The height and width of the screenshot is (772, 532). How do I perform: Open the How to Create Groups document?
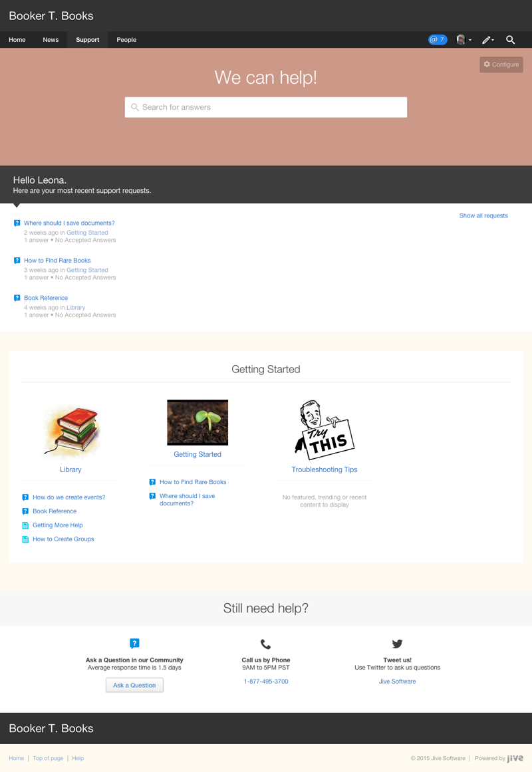[x=63, y=539]
